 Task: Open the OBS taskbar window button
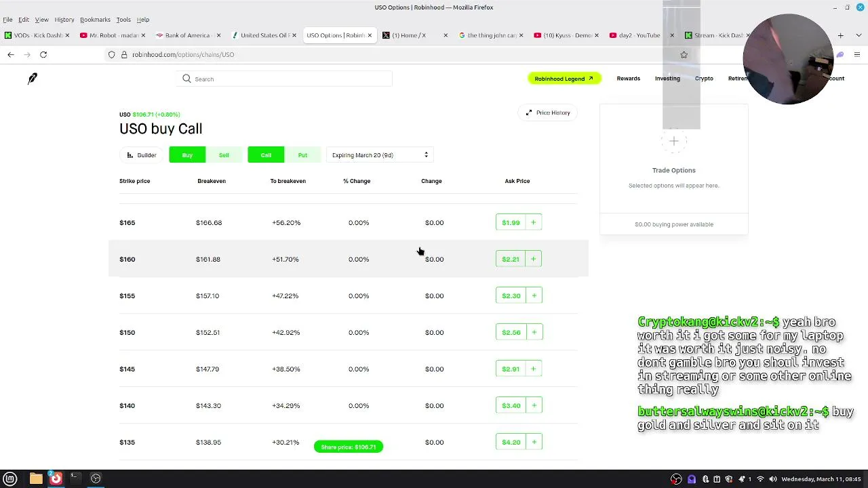(x=96, y=479)
